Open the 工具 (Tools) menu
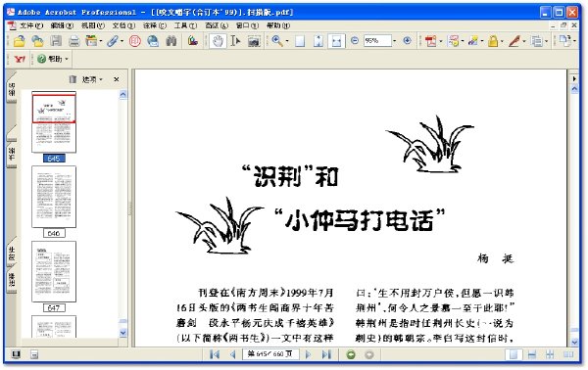Viewport: 588px width, 370px height. click(185, 25)
